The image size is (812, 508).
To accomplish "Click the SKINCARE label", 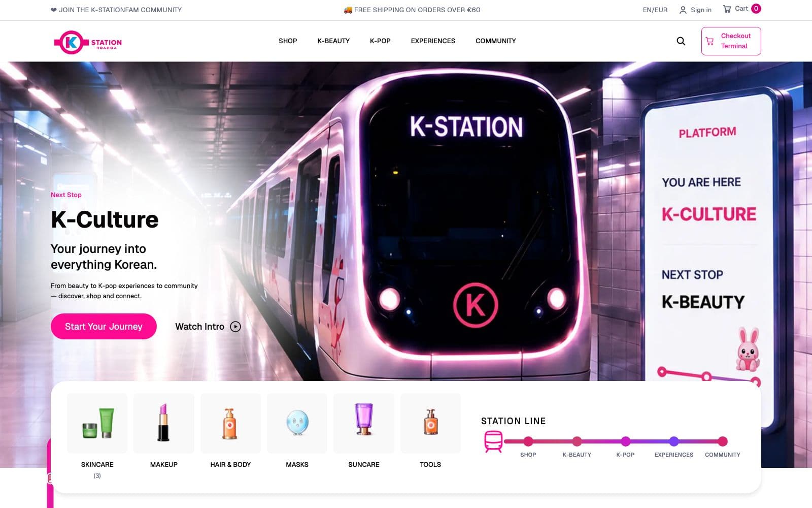I will click(97, 464).
